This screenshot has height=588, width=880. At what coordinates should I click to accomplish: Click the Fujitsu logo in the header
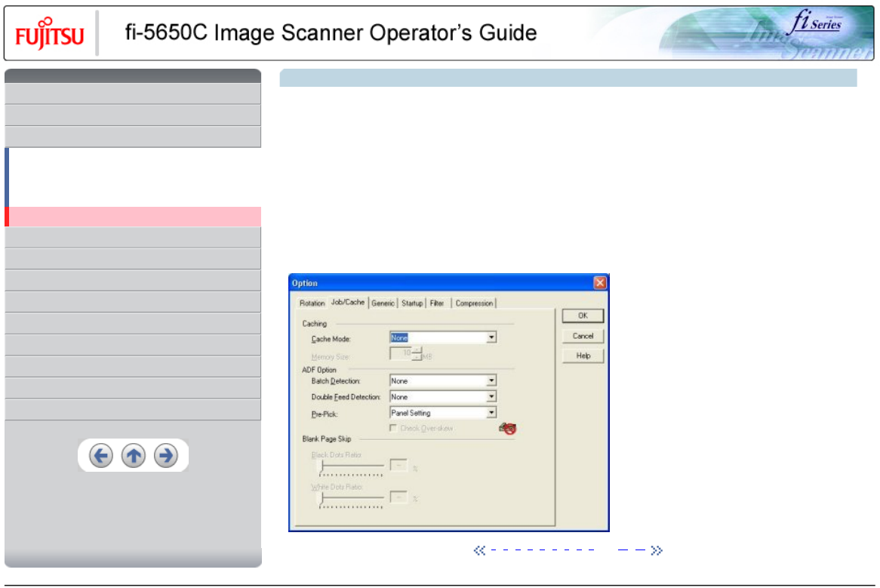(x=50, y=34)
